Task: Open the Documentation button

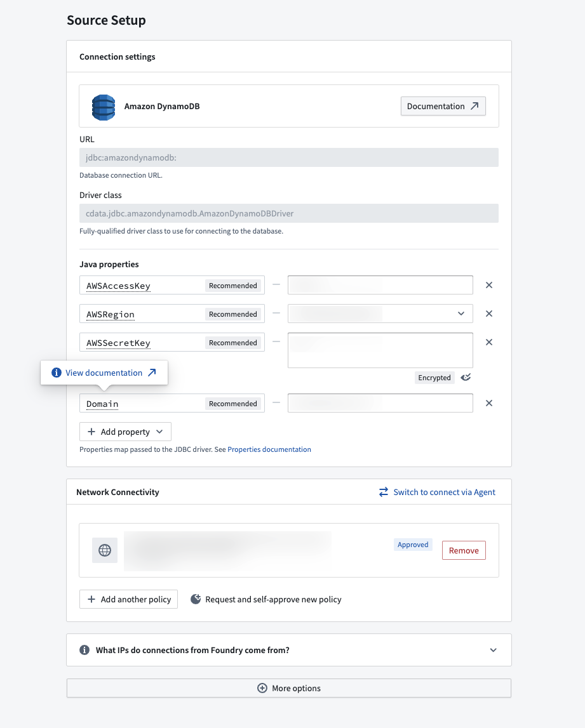Action: [x=443, y=107]
